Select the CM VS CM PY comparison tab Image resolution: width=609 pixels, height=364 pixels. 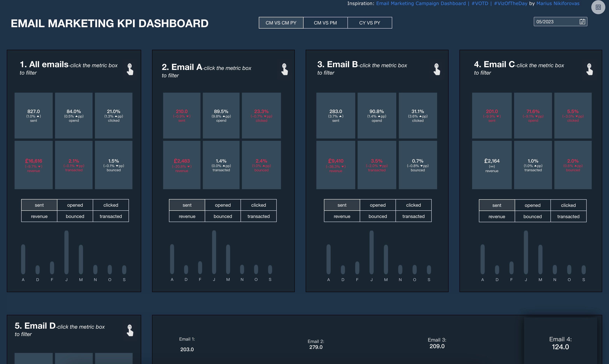[281, 23]
